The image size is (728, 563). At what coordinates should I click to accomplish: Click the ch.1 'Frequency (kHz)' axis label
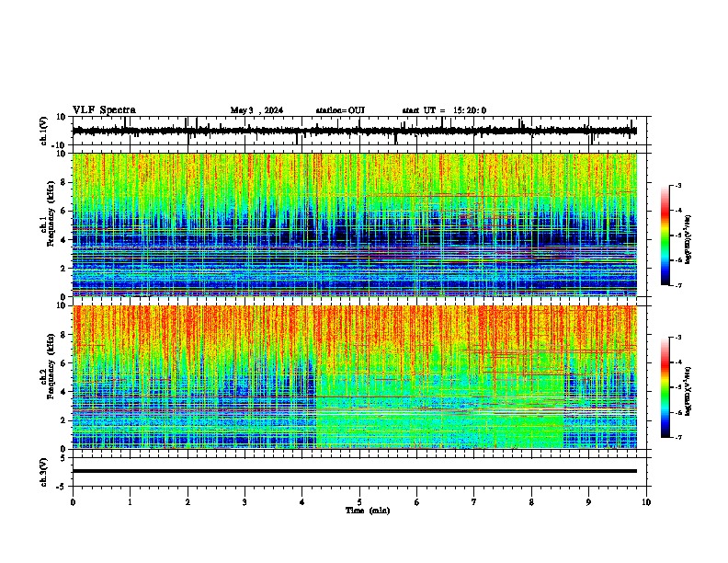(x=51, y=214)
